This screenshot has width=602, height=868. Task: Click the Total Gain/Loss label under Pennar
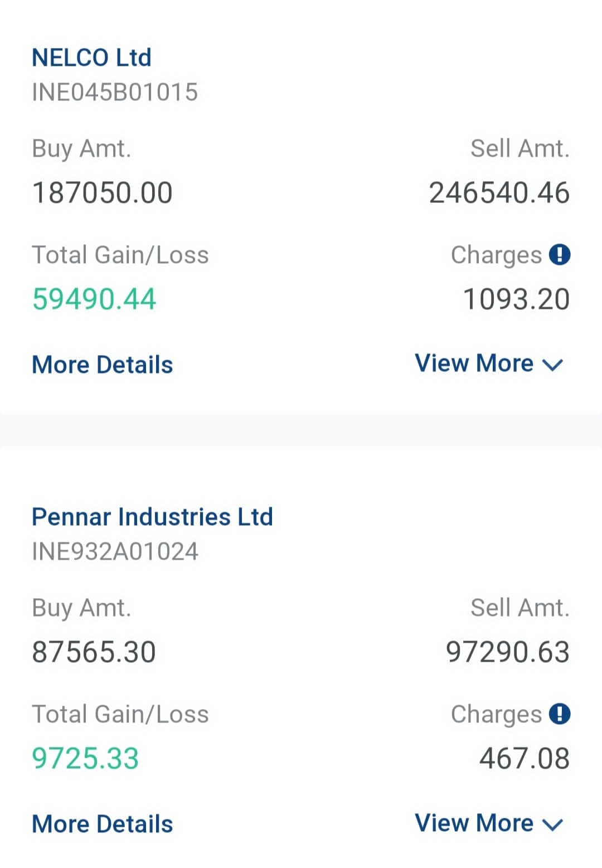[120, 714]
